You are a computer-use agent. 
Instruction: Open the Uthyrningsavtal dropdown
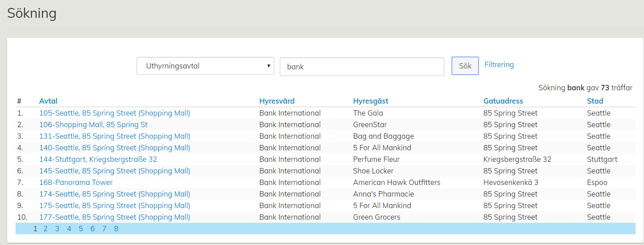pos(205,66)
